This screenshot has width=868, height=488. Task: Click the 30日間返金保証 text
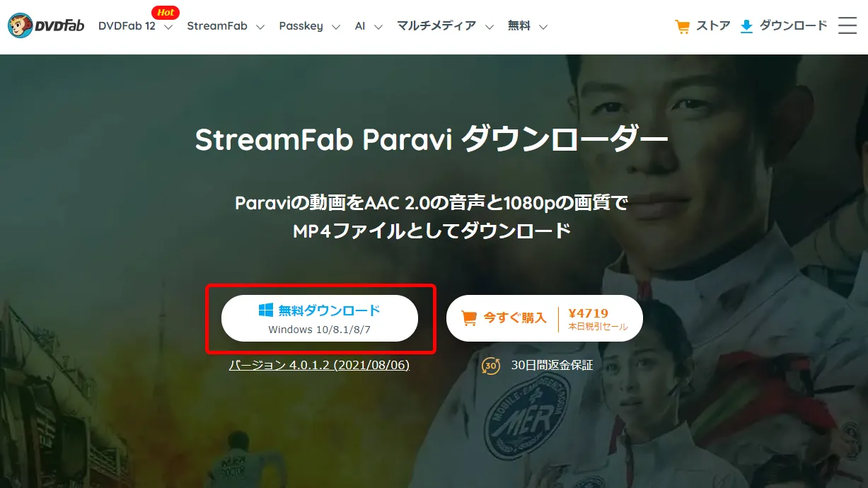(x=552, y=366)
